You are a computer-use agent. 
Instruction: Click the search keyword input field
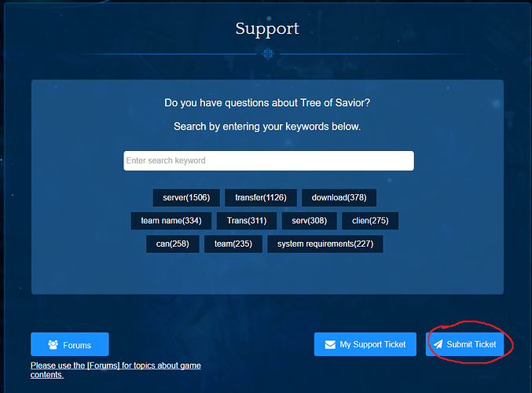(x=268, y=160)
